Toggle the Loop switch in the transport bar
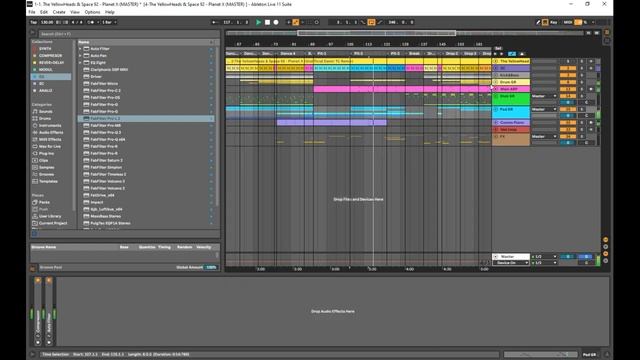The image size is (640, 360). 371,22
